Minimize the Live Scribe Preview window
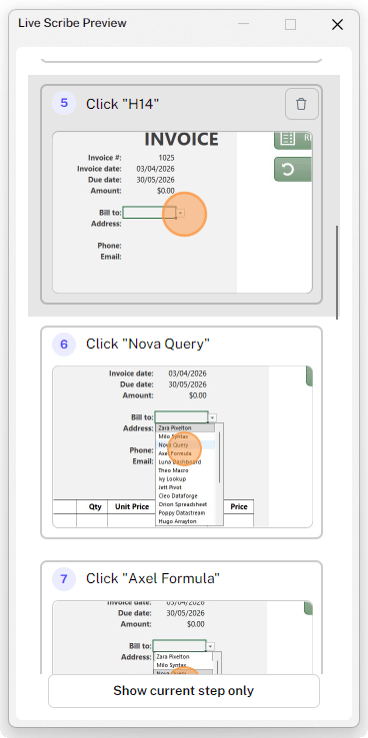Screen dimensions: 368x738 [244, 24]
